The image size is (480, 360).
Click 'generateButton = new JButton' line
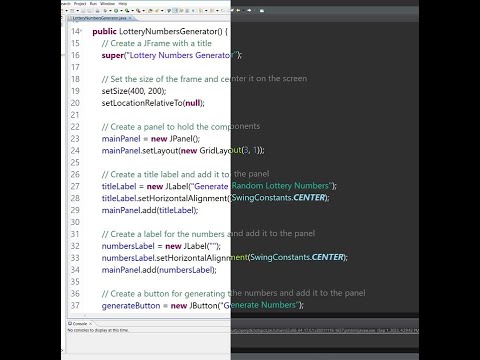tap(202, 305)
